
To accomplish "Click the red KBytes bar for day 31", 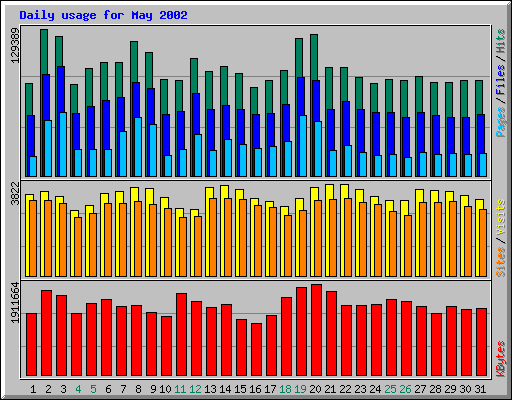I will 481,342.
